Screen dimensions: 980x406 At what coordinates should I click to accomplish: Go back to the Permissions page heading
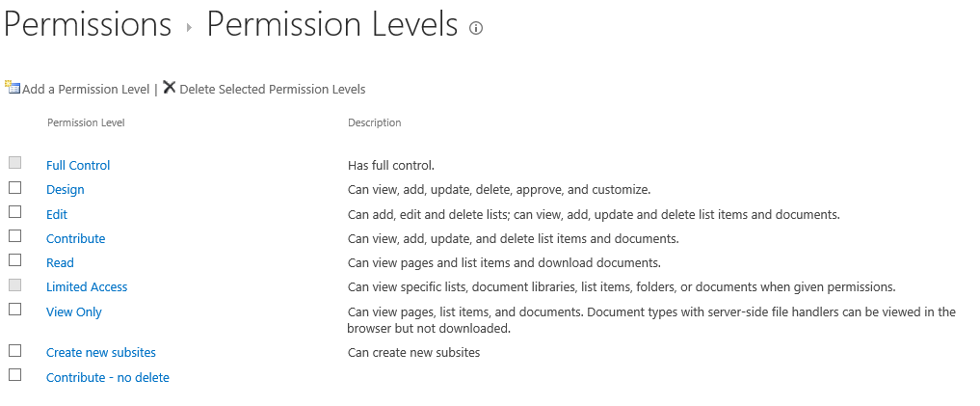click(88, 26)
